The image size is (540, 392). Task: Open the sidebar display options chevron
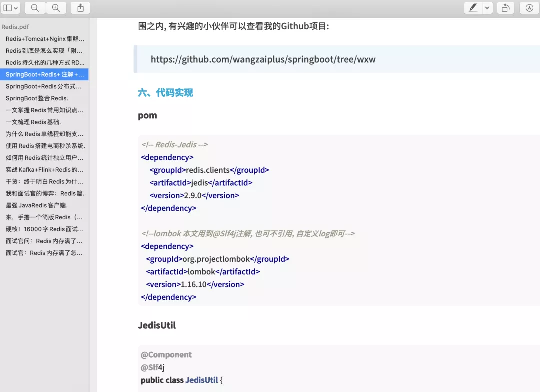coord(17,8)
